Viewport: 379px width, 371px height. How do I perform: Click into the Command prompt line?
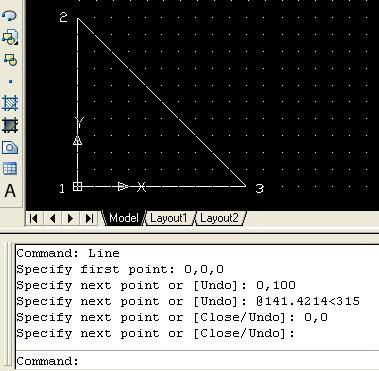tap(197, 361)
